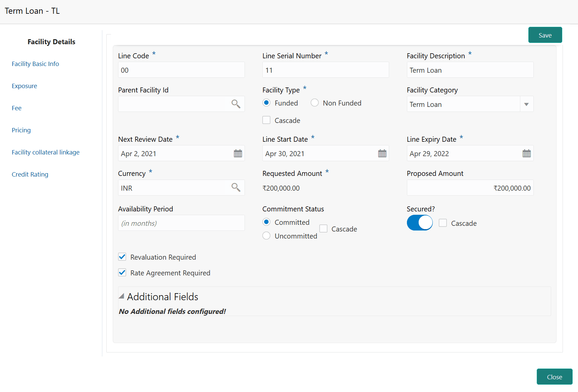This screenshot has width=578, height=392.
Task: Click the Availability Period input field
Action: click(181, 223)
